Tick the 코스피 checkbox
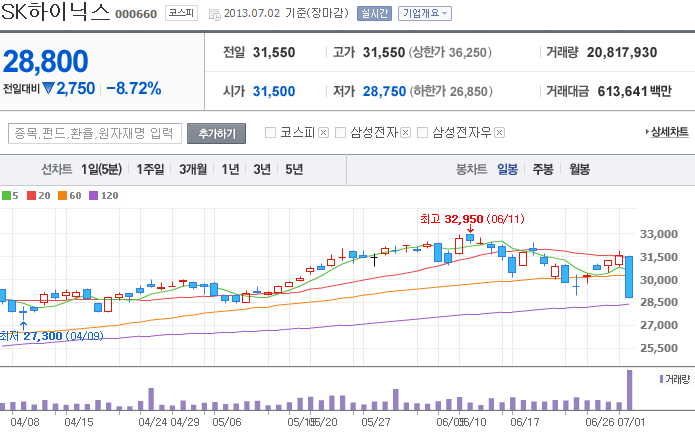The image size is (695, 432). [x=270, y=132]
